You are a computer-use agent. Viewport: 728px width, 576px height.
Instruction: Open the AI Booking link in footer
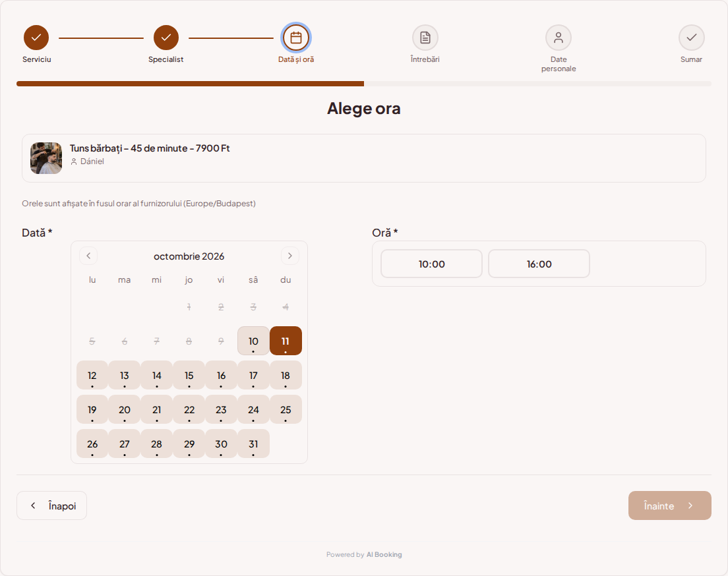(384, 554)
